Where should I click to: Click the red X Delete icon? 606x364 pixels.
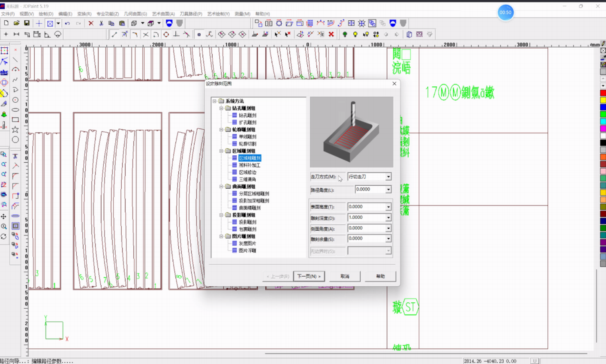[x=91, y=23]
